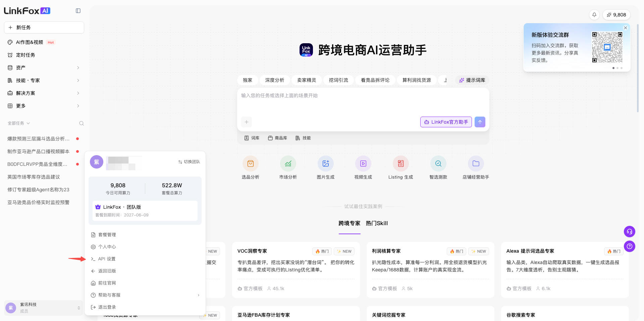Viewport: 644px width, 321px height.
Task: Click the LinkFox · 团队版 plan card
Action: pos(145,211)
